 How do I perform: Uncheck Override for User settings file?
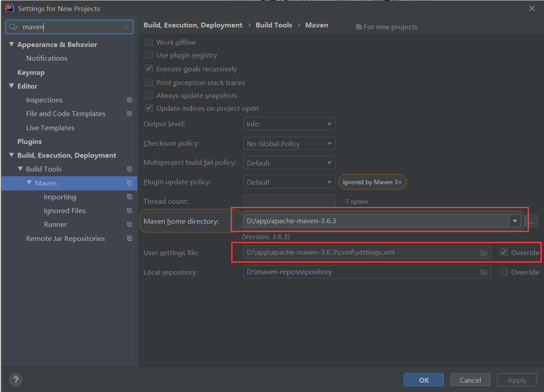click(504, 252)
